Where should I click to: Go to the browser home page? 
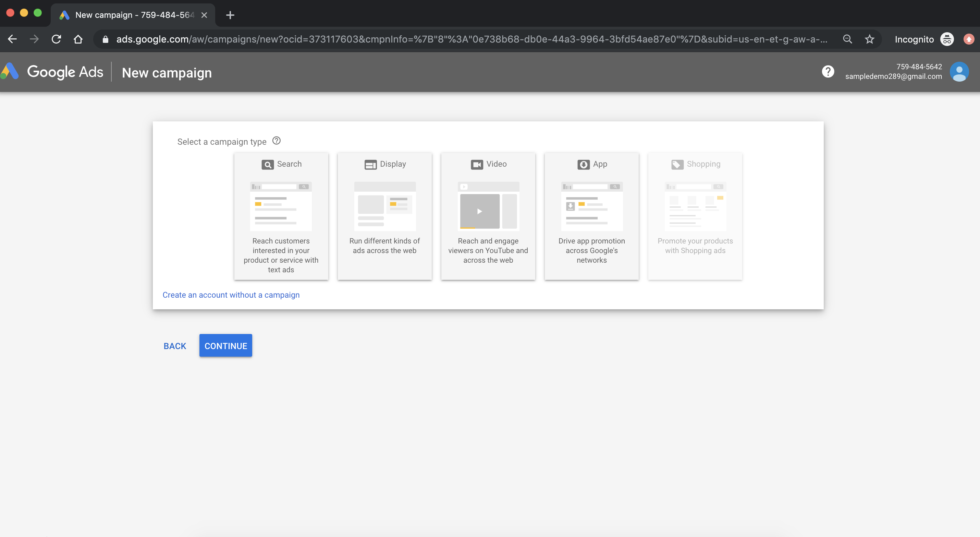point(78,39)
